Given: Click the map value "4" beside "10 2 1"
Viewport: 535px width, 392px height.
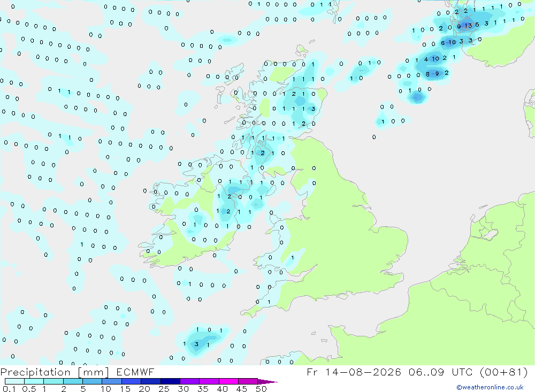Looking at the screenshot, I should pyautogui.click(x=426, y=59).
